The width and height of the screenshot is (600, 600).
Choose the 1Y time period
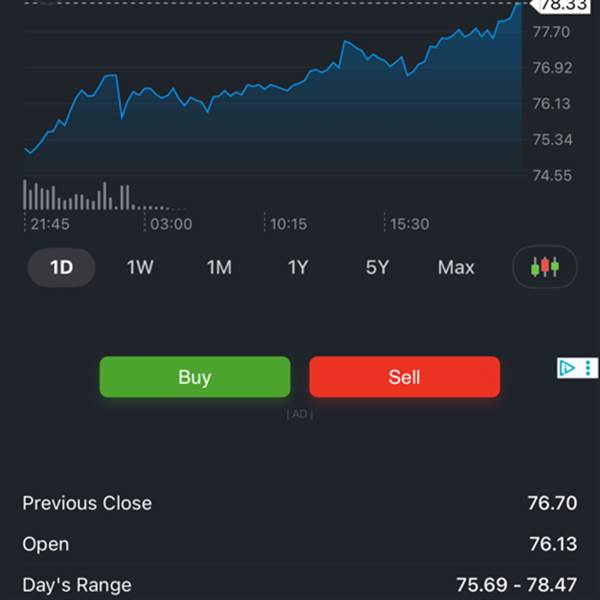(298, 268)
